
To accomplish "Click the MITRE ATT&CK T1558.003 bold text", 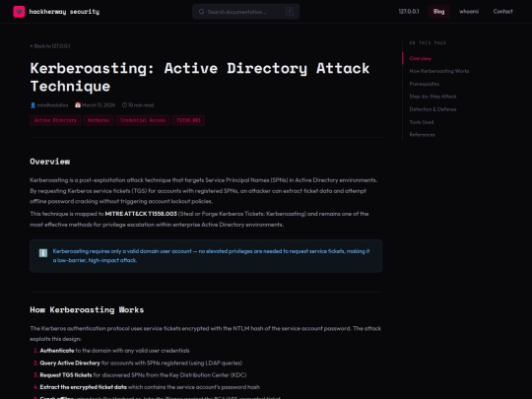I will [x=141, y=214].
